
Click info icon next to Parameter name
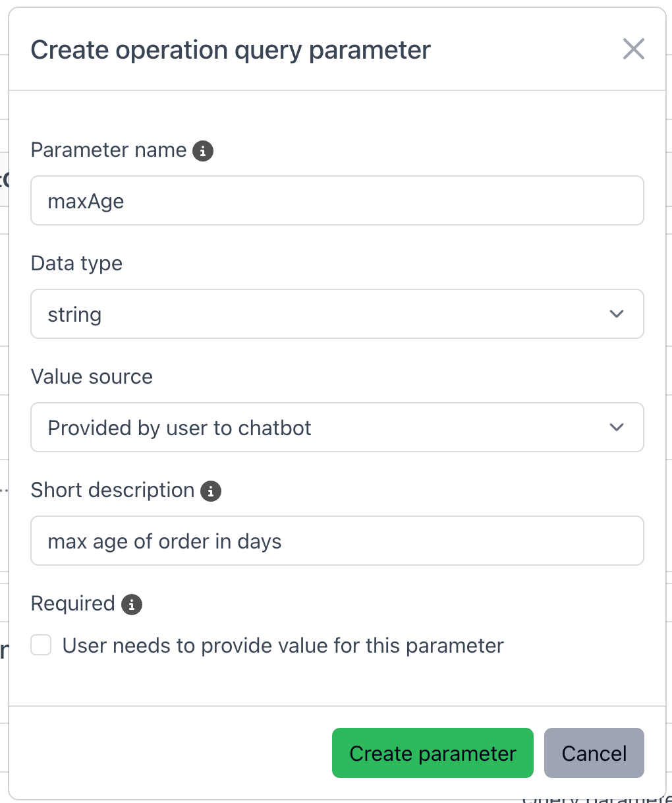(203, 151)
